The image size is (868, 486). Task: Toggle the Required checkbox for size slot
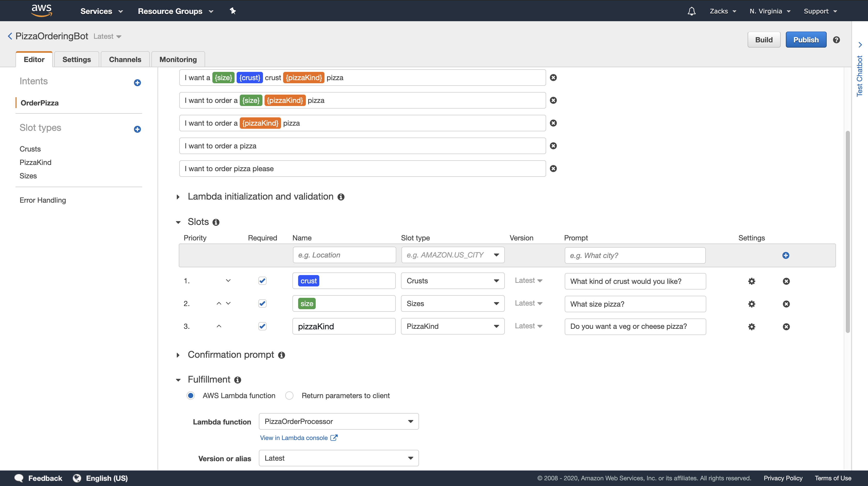[x=262, y=303]
